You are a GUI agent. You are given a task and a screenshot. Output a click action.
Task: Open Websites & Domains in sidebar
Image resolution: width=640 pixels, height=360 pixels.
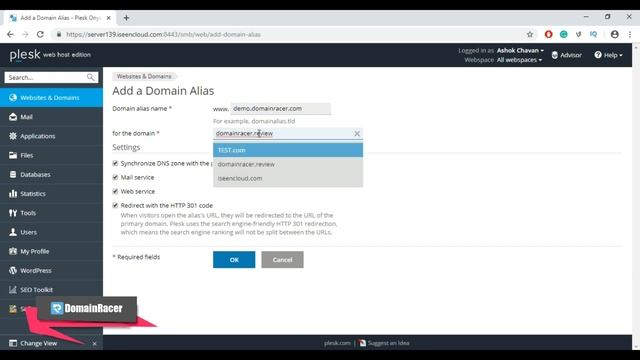tap(51, 98)
